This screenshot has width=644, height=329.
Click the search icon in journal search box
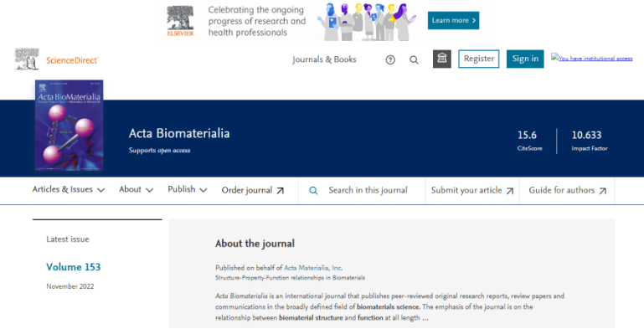[x=313, y=191]
